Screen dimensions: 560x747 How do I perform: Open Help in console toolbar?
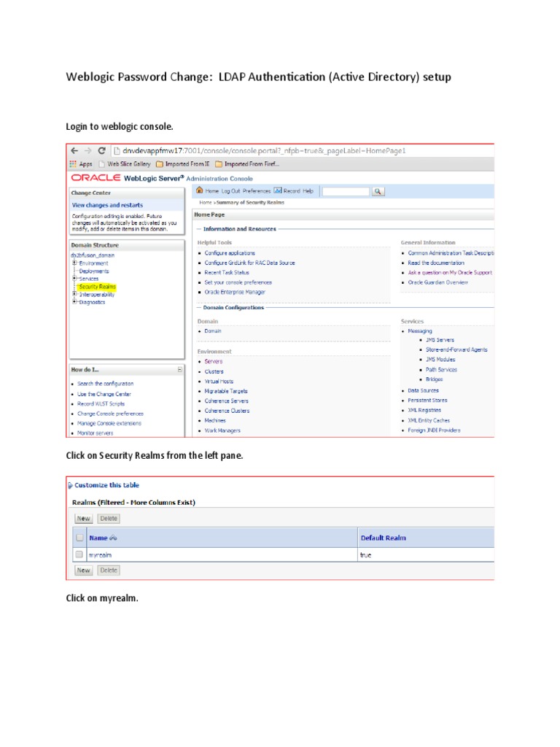click(308, 191)
